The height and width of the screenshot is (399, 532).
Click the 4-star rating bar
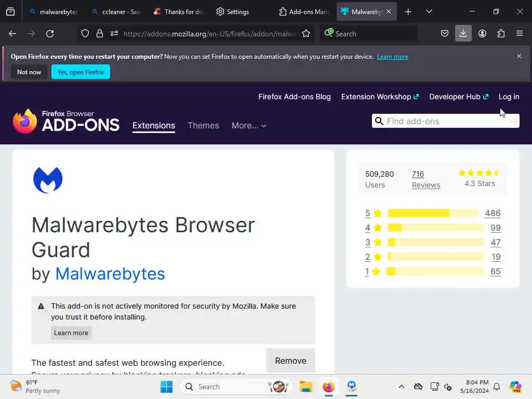click(x=436, y=228)
